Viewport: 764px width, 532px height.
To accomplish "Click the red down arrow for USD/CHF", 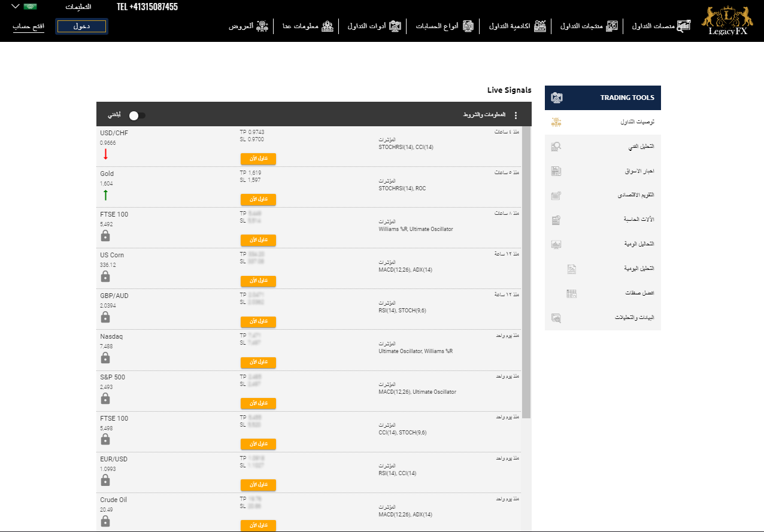I will tap(105, 154).
